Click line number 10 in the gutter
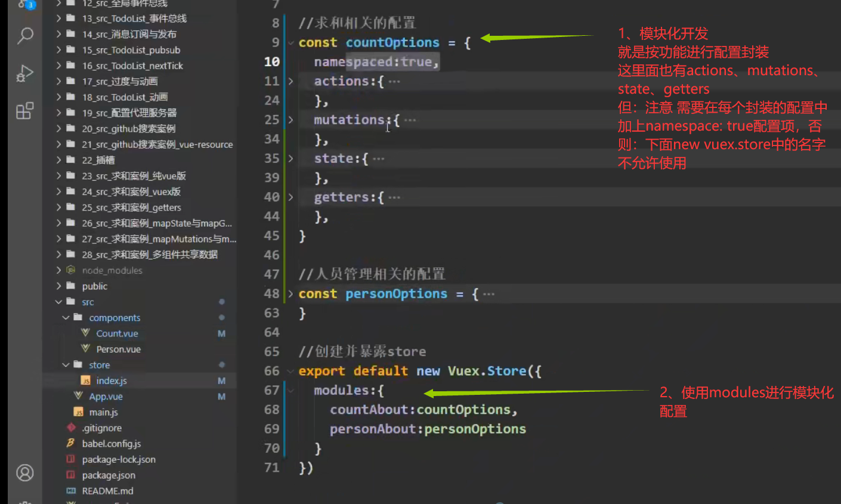Image resolution: width=841 pixels, height=504 pixels. pyautogui.click(x=272, y=62)
